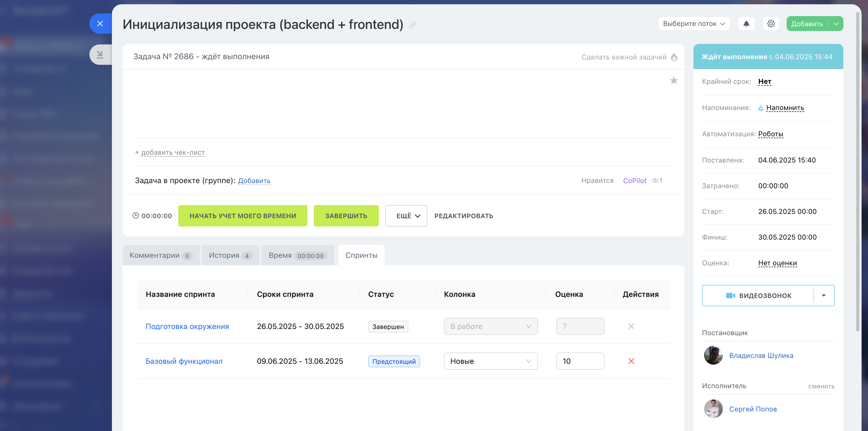
Task: Click the views eye icon
Action: [x=655, y=181]
